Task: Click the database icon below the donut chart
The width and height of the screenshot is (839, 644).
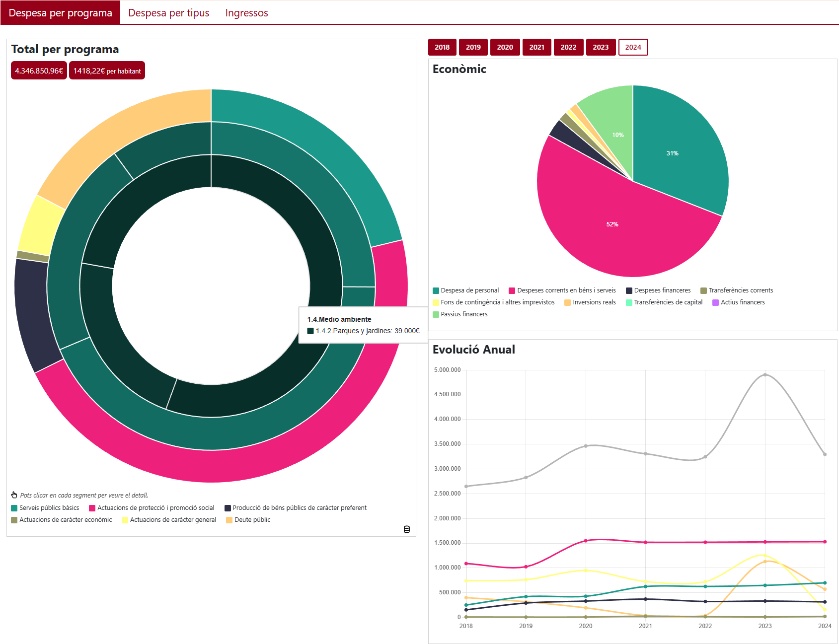Action: [407, 529]
